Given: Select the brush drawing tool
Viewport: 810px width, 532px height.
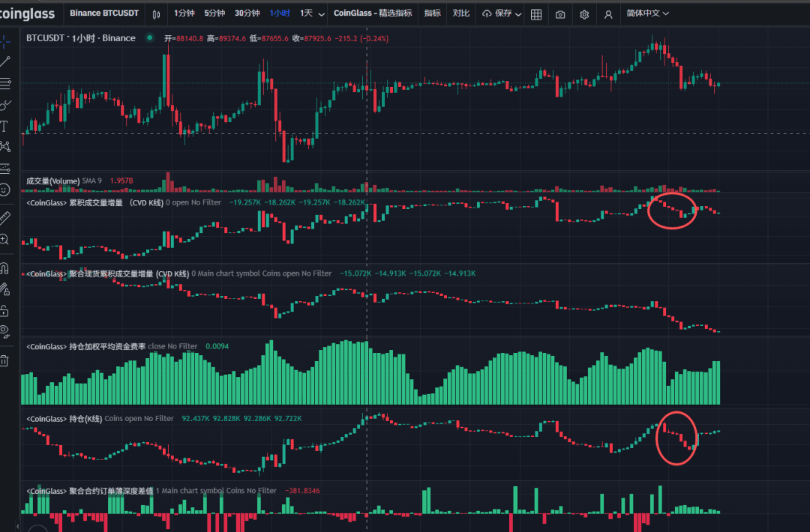Looking at the screenshot, I should (4, 105).
